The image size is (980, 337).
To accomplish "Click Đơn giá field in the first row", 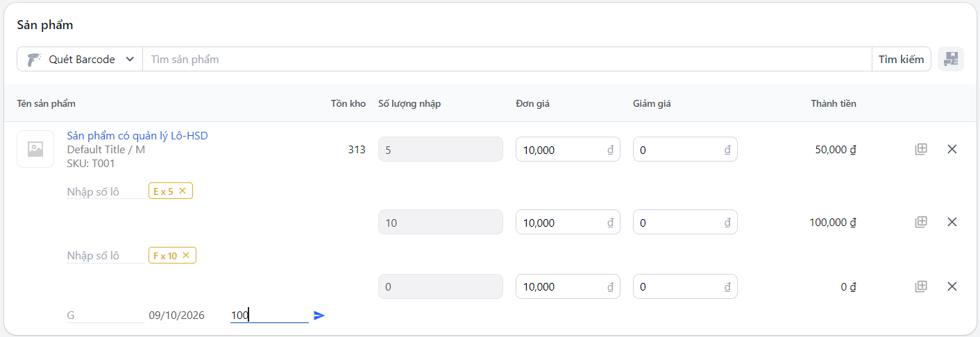I will click(568, 149).
